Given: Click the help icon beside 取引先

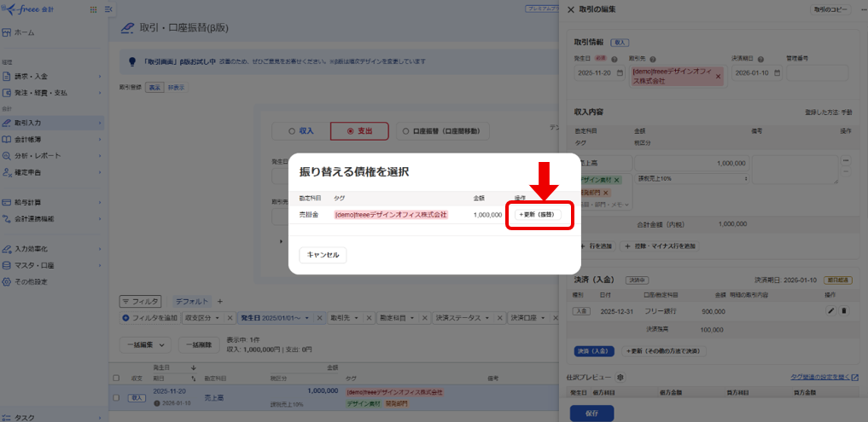Looking at the screenshot, I should 653,59.
